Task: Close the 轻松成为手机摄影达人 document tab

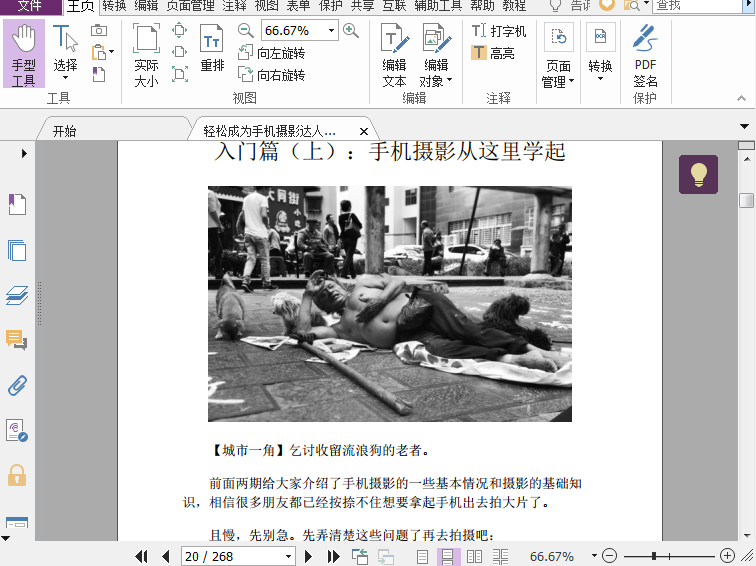Action: tap(364, 131)
